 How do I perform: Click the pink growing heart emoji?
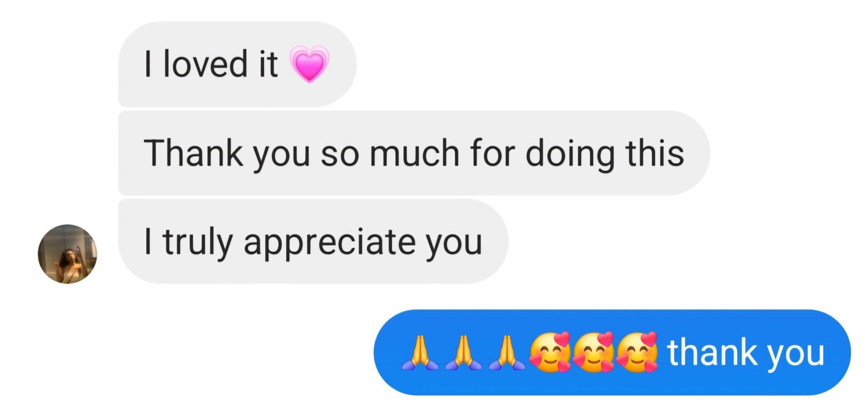point(309,64)
